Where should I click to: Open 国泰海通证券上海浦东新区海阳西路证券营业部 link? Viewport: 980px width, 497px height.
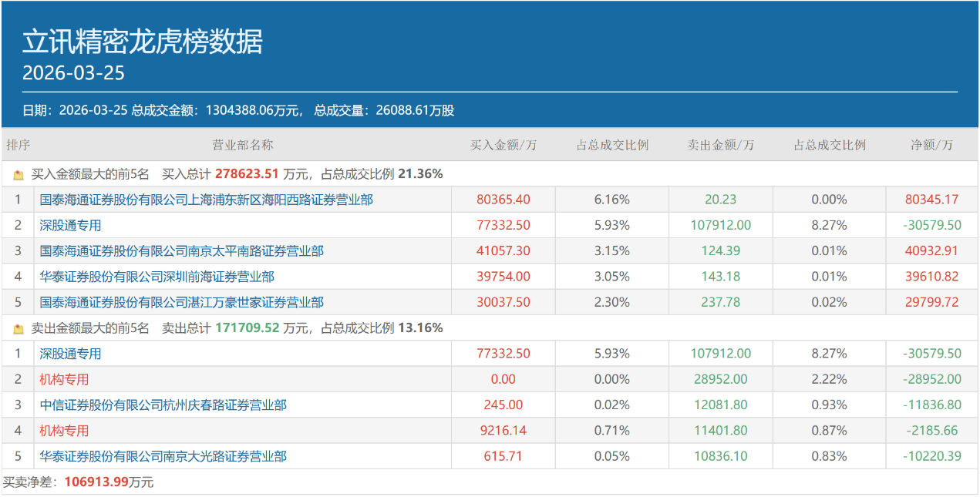tap(206, 200)
